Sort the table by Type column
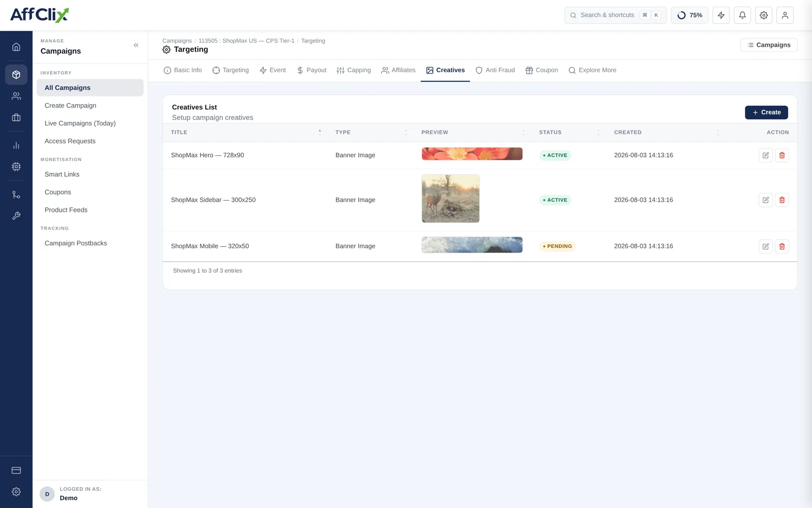This screenshot has height=508, width=812. coord(370,133)
